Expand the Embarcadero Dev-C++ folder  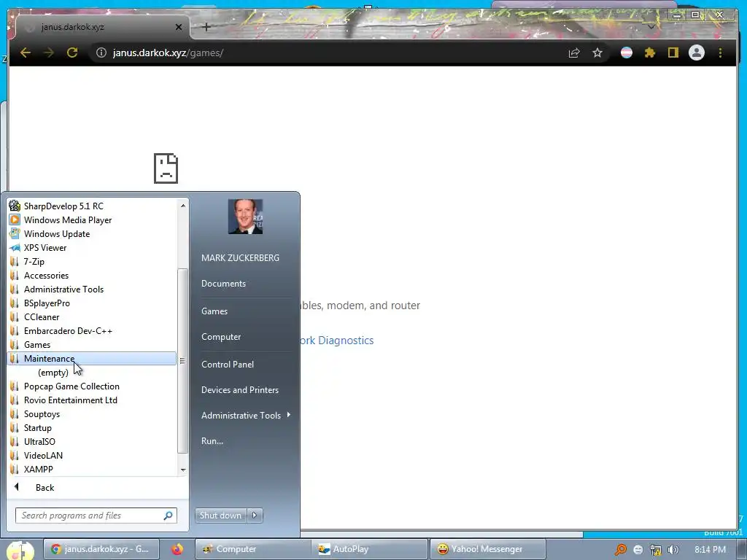(68, 330)
